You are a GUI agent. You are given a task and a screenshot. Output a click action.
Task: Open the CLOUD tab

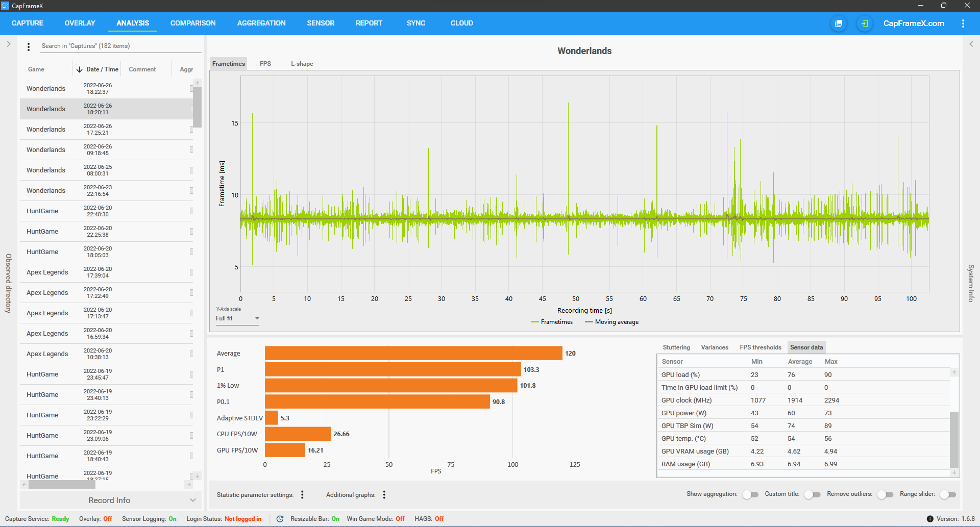(462, 23)
